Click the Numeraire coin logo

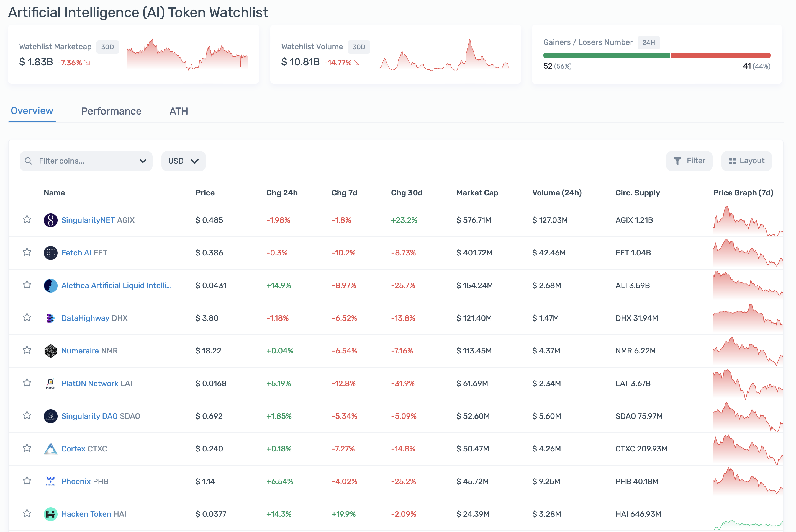51,351
